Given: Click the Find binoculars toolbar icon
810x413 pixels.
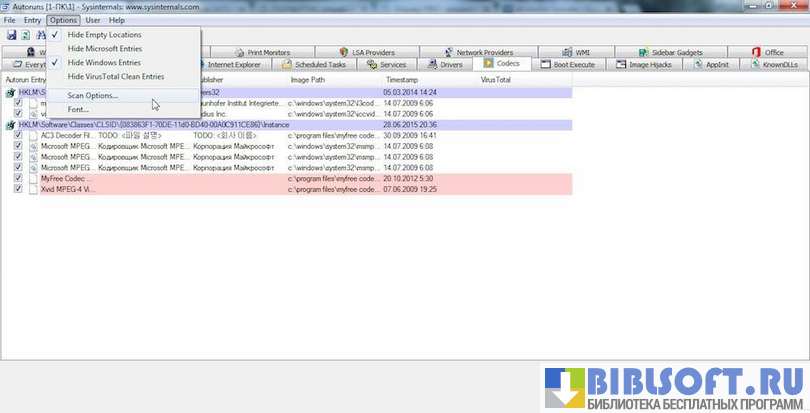Looking at the screenshot, I should [41, 35].
